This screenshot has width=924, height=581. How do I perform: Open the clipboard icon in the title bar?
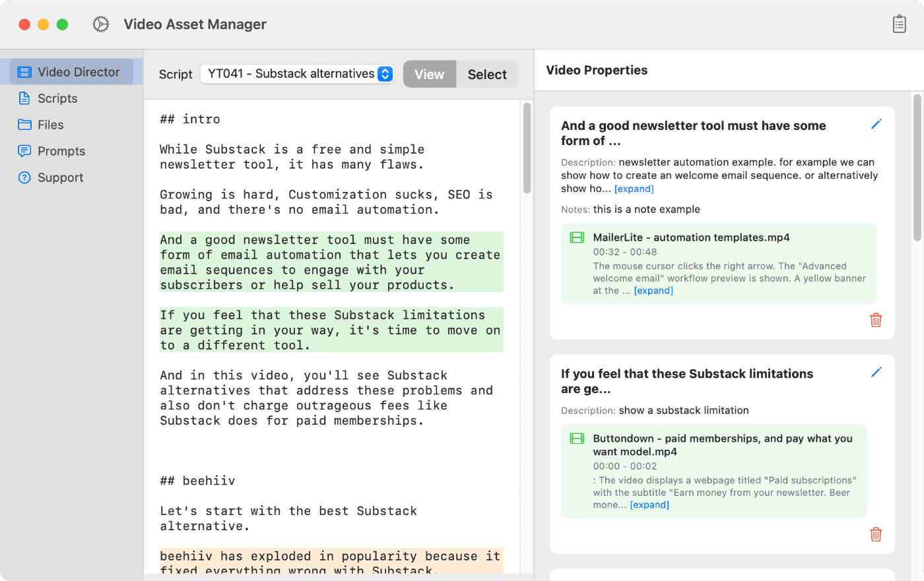click(899, 23)
